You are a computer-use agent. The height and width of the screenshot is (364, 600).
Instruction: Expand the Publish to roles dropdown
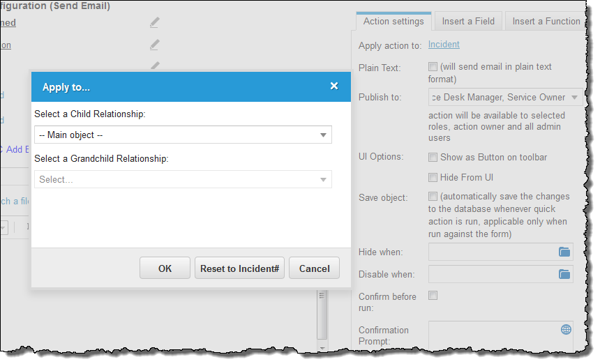[506, 98]
